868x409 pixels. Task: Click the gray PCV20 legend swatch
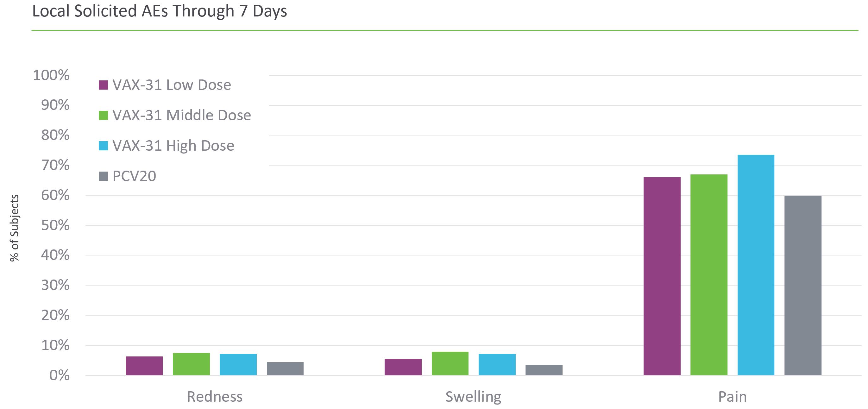[x=103, y=176]
